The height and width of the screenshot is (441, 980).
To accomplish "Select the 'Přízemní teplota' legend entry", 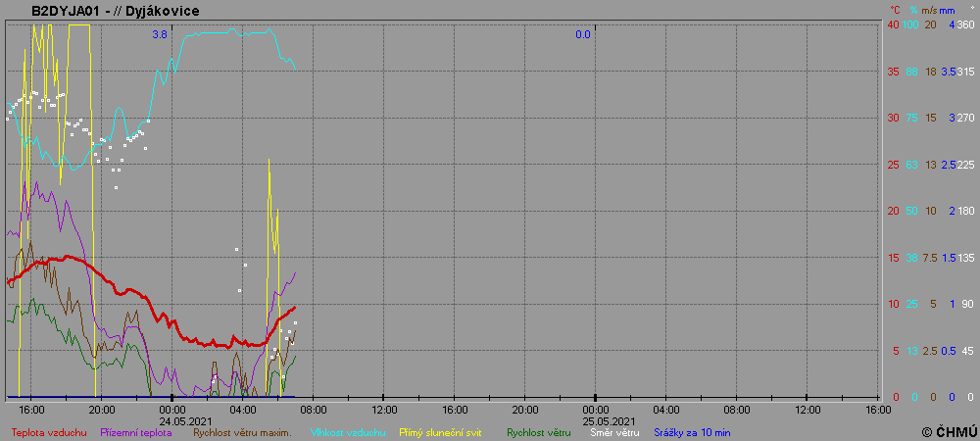I will point(137,432).
